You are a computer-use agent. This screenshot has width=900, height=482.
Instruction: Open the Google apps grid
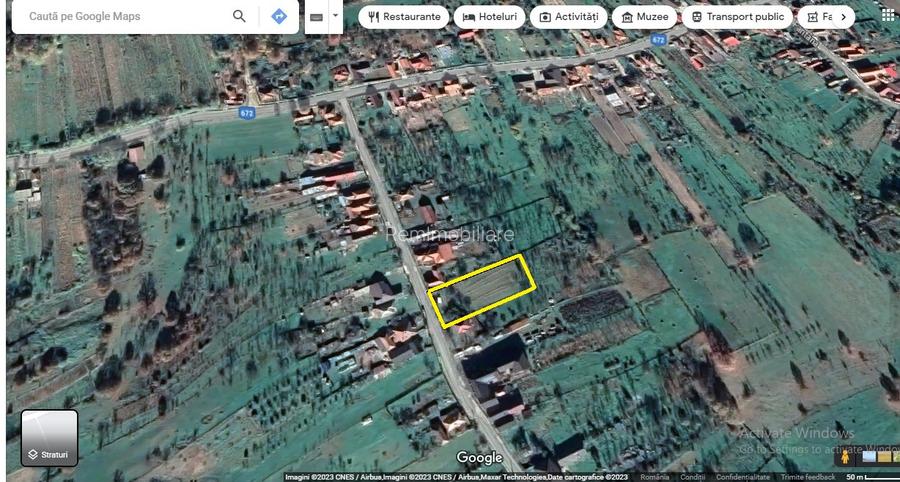(x=887, y=15)
